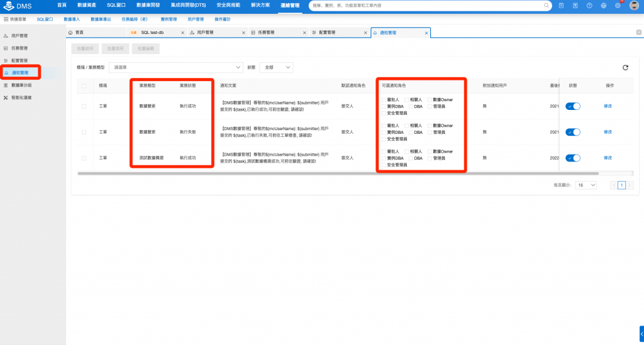Check 審批人 in the 執行成功 數據變更 row
This screenshot has width=644, height=345.
coord(384,100)
